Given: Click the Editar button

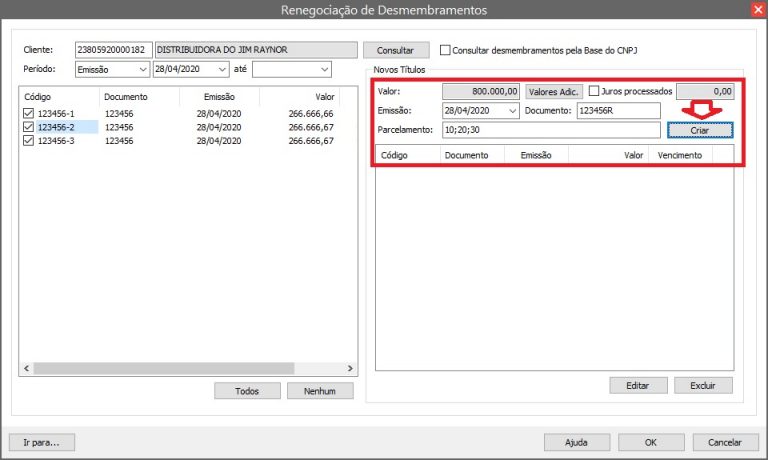Looking at the screenshot, I should tap(638, 386).
